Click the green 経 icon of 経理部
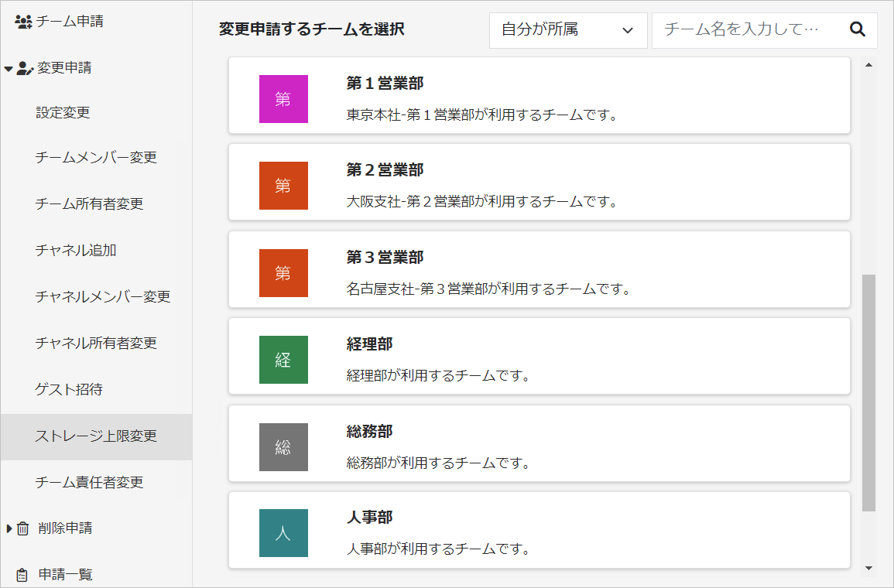 point(283,360)
